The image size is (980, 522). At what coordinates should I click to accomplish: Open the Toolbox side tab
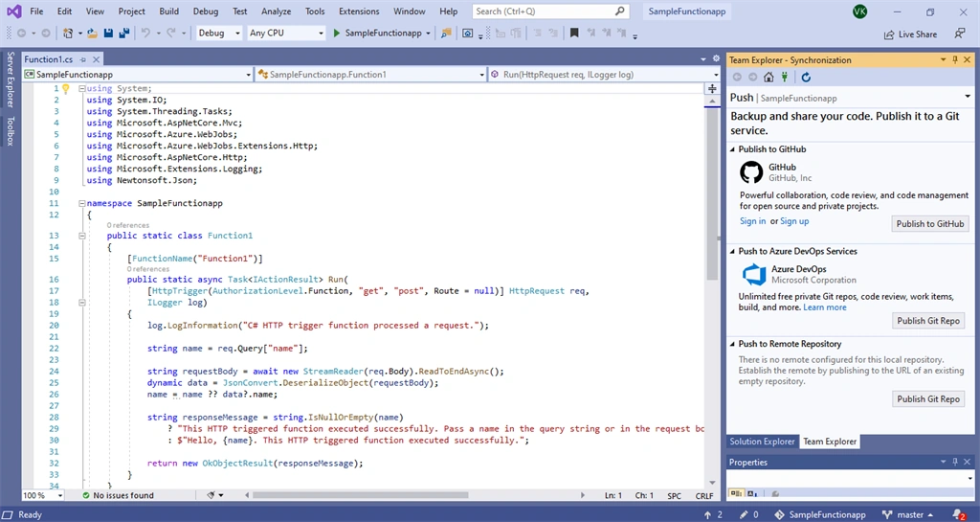10,130
